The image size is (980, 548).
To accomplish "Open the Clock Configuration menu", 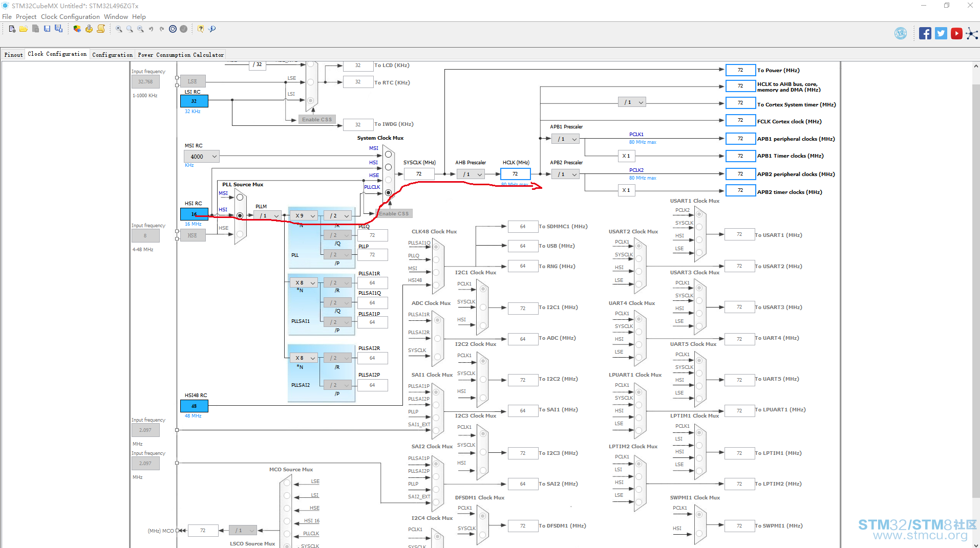I will pyautogui.click(x=70, y=16).
